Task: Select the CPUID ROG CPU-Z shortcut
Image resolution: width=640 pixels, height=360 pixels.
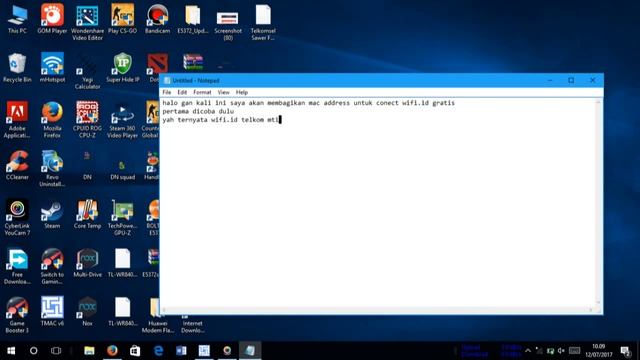Action: [87, 120]
